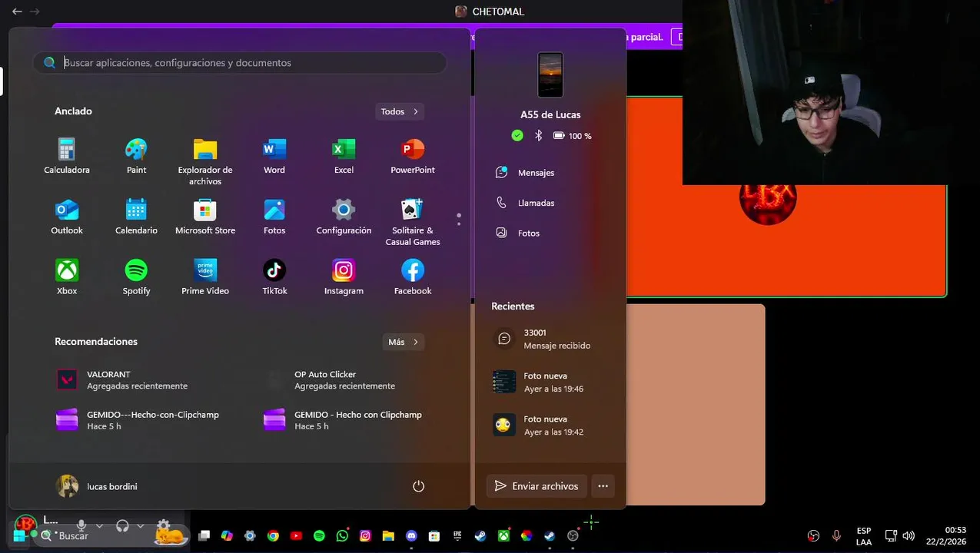The width and height of the screenshot is (980, 553).
Task: Click the Windows Start button
Action: coord(20,535)
